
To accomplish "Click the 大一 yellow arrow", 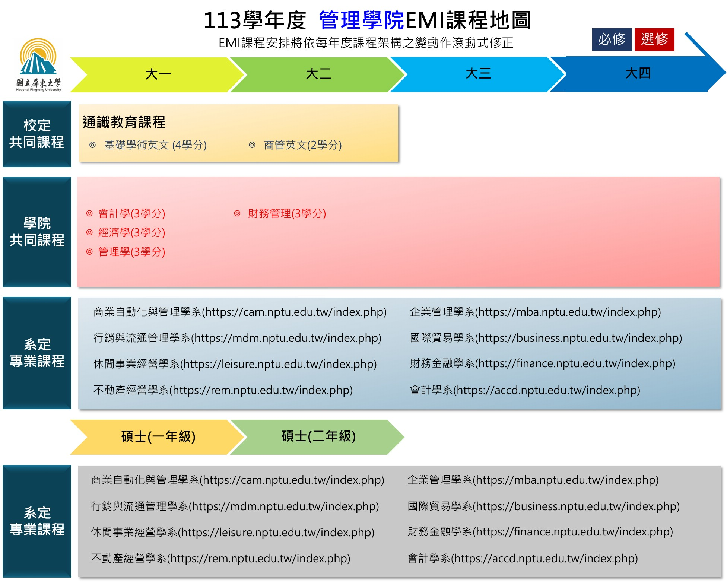I will [x=158, y=74].
